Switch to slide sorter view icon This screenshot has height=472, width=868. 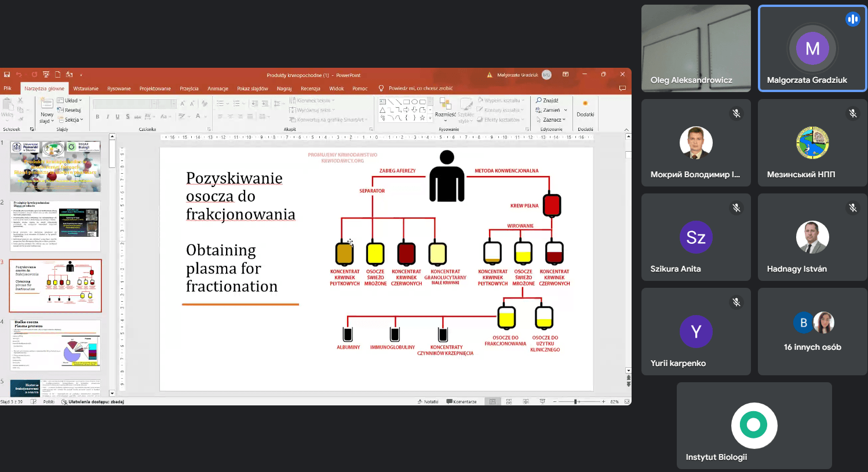[x=509, y=401]
